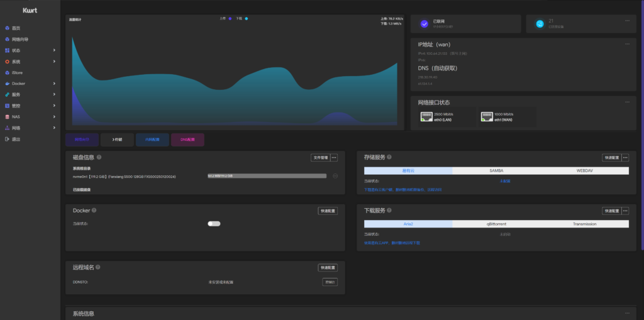Click help icon beside 磁盘信息 title
This screenshot has width=644, height=320.
coord(99,157)
